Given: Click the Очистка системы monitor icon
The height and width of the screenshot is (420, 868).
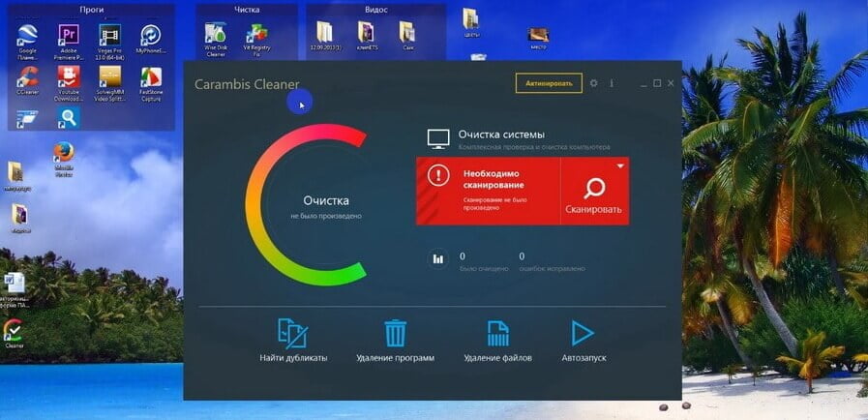Looking at the screenshot, I should [x=438, y=139].
